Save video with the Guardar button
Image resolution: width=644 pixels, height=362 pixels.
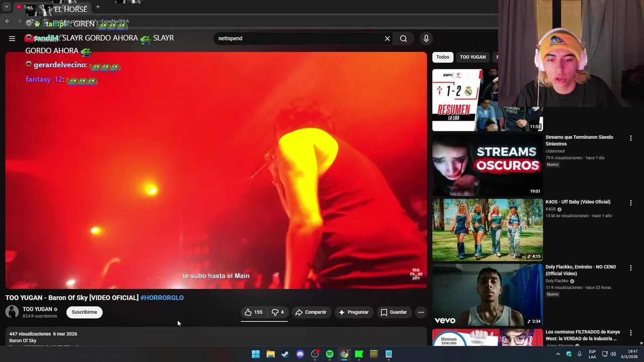click(394, 312)
